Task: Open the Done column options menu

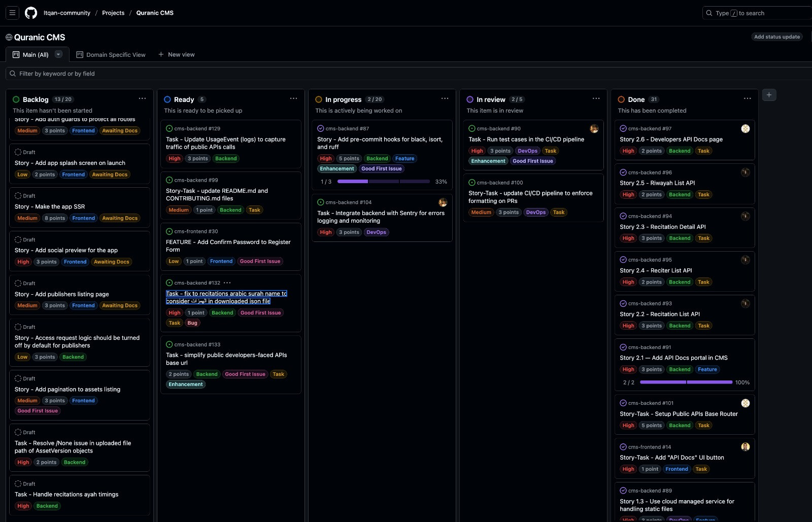Action: point(747,99)
